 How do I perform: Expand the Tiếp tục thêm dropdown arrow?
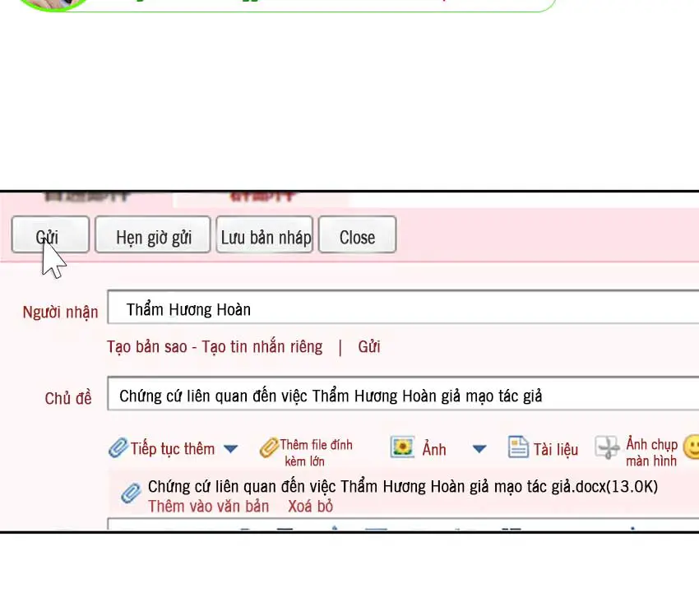[x=231, y=449]
